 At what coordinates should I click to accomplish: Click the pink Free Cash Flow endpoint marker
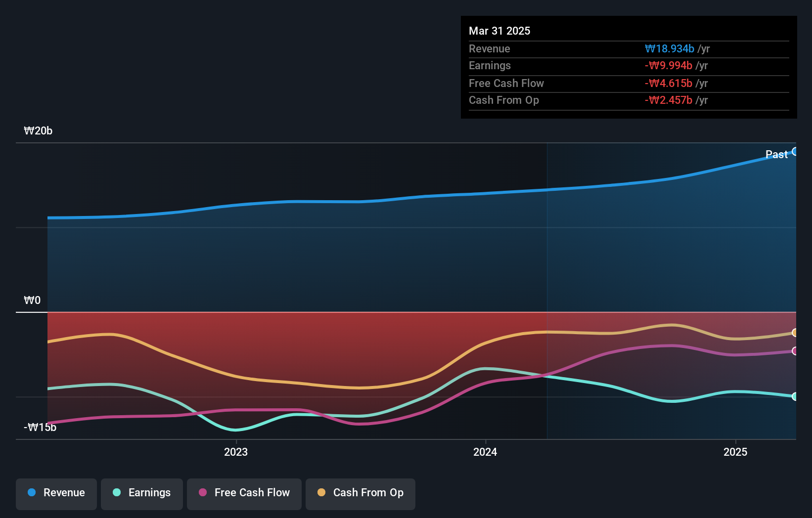tap(795, 351)
